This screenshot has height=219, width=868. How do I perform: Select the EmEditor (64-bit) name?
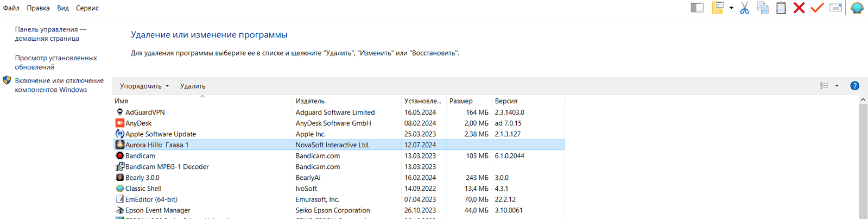(x=151, y=199)
